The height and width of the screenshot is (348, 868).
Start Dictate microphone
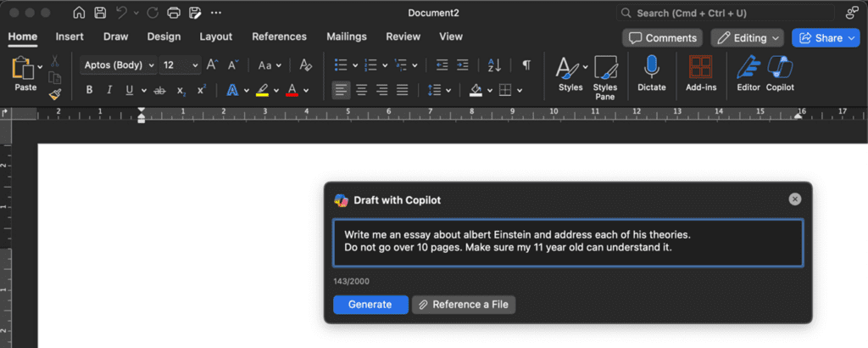point(652,74)
